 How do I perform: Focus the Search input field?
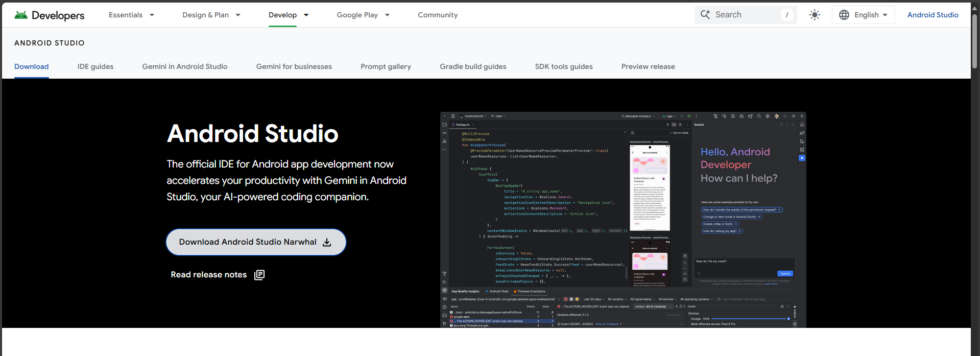coord(746,15)
